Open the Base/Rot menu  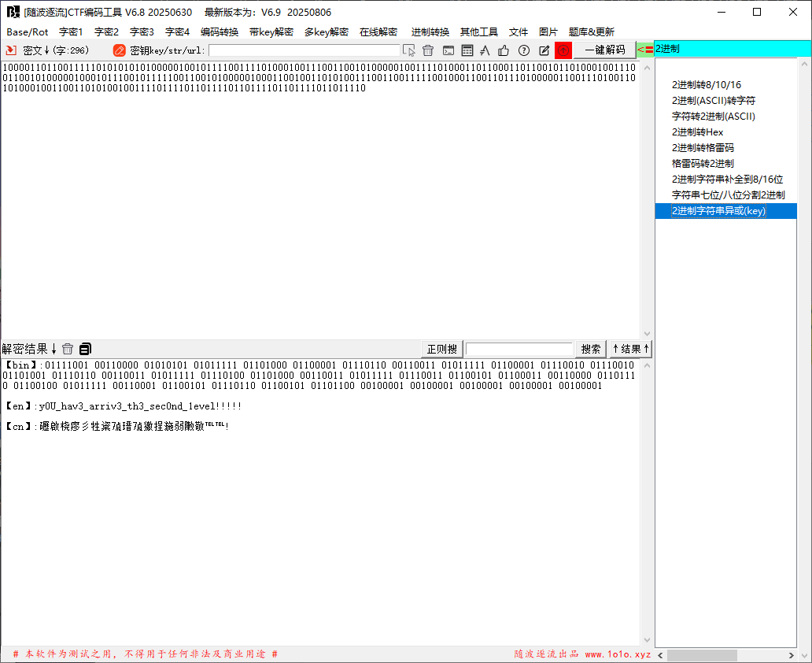[28, 32]
